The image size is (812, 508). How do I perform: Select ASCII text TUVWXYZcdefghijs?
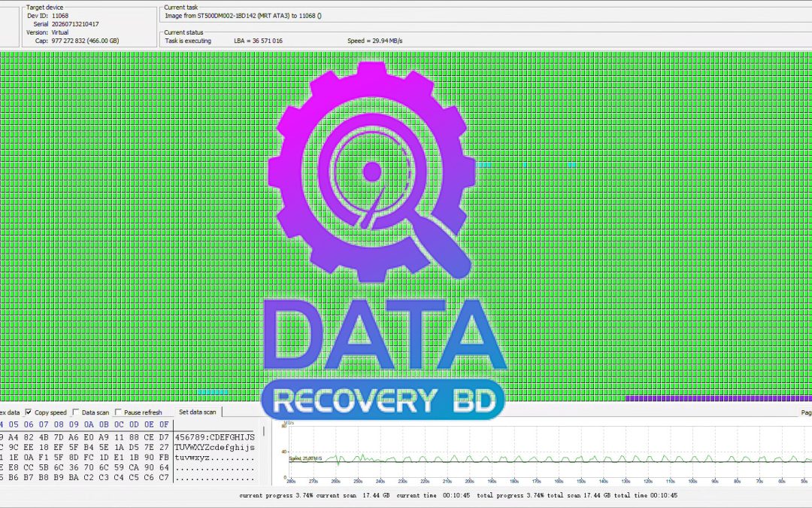(214, 447)
